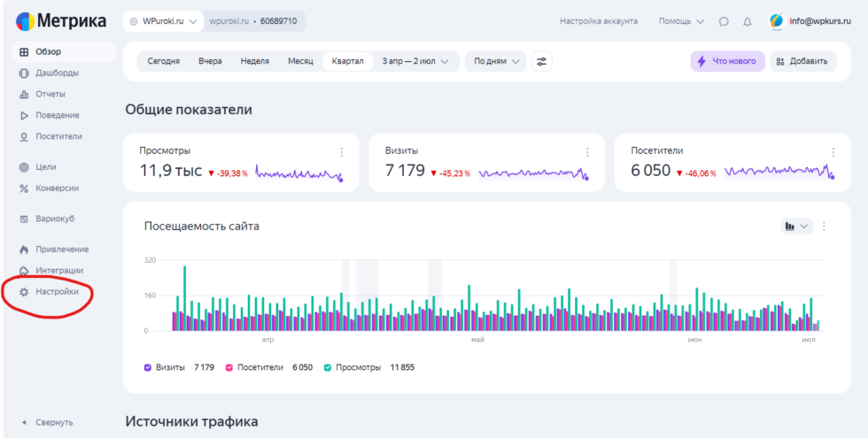Open Посетители widget three-dot menu
This screenshot has width=868, height=438.
click(x=833, y=152)
